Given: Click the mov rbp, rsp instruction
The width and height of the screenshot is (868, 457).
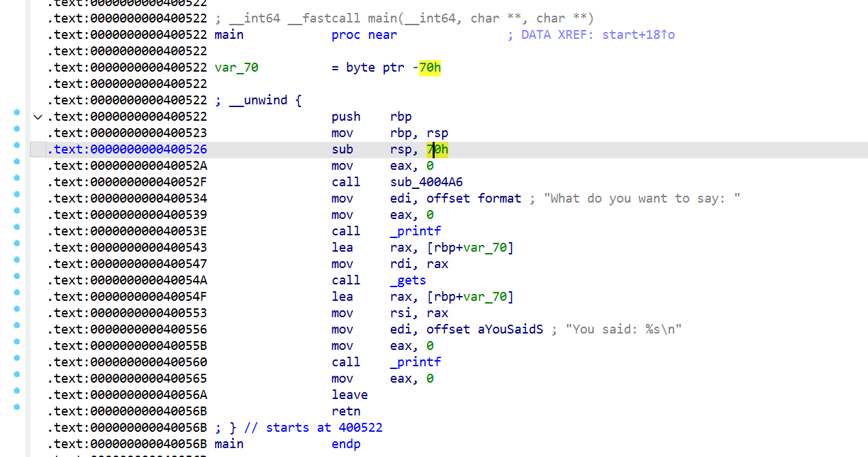Looking at the screenshot, I should click(x=390, y=133).
